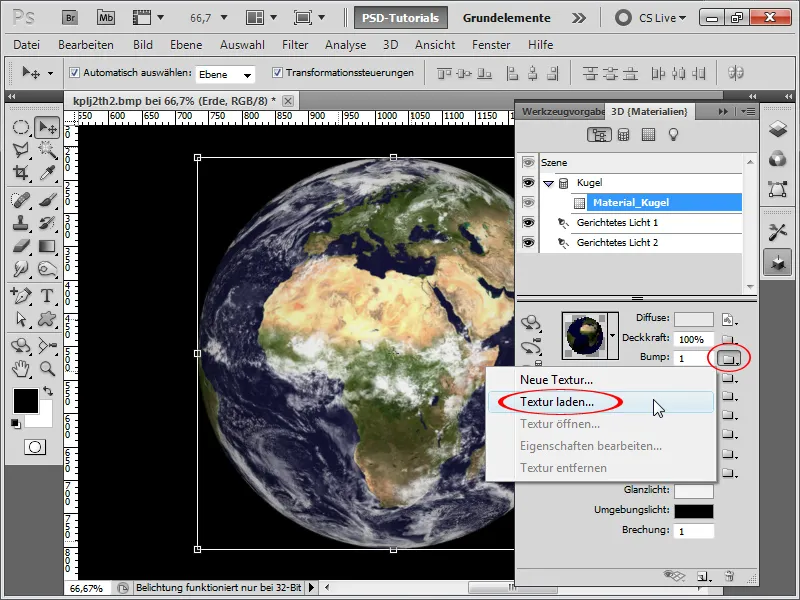Select the Type tool

[47, 295]
